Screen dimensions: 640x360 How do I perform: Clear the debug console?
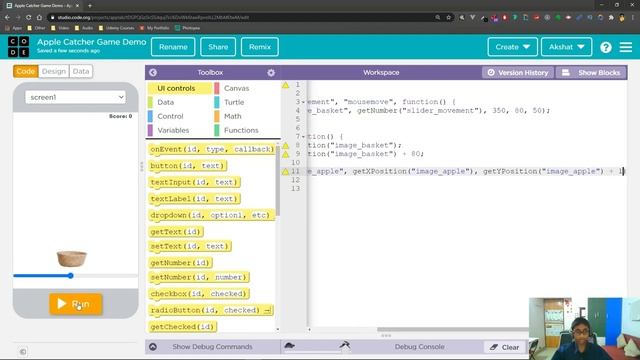(x=504, y=347)
